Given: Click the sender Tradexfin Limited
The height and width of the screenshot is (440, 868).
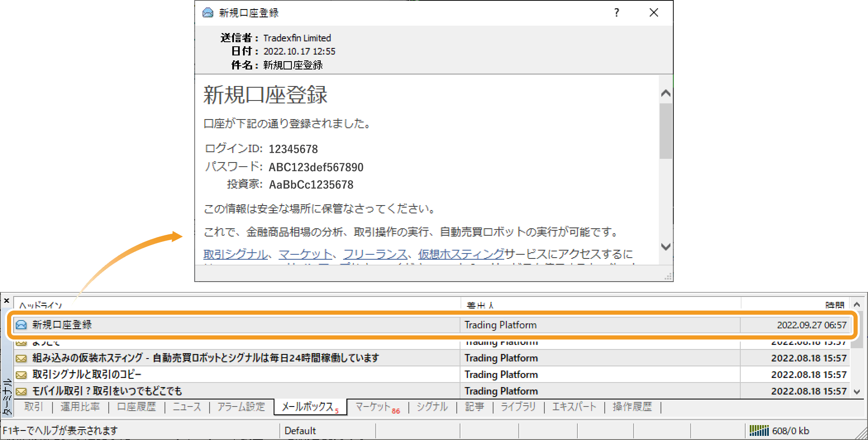Looking at the screenshot, I should coord(297,38).
